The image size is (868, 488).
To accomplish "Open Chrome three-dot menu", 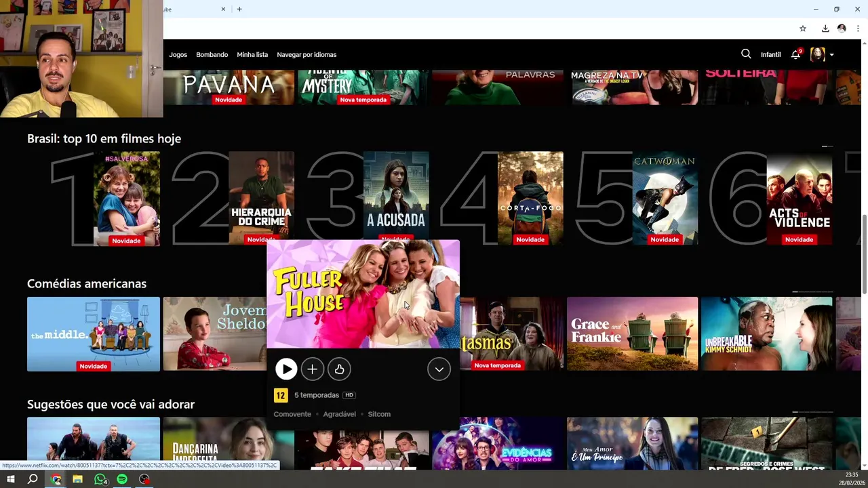I will [x=858, y=28].
